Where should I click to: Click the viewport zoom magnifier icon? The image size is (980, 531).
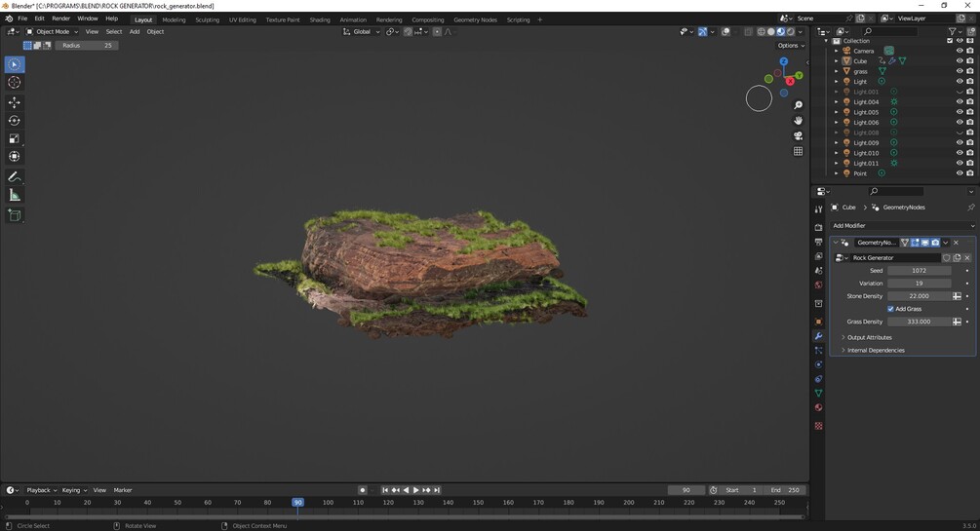click(798, 105)
